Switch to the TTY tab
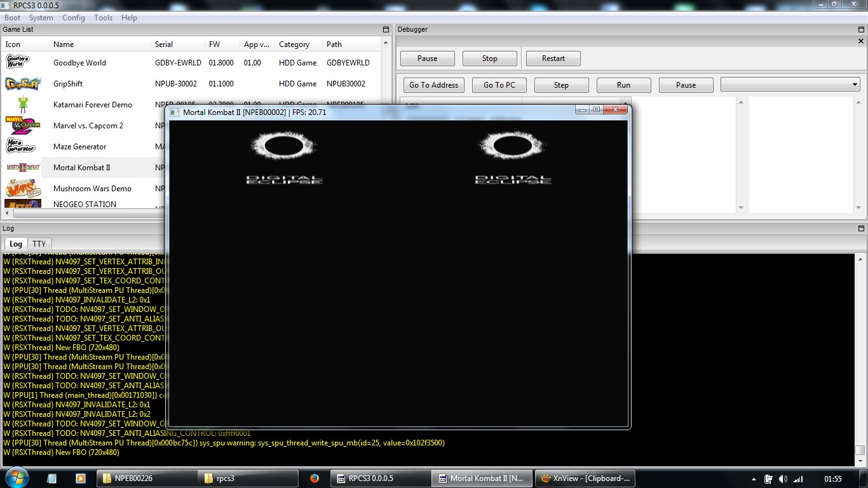Screen dimensions: 868x488 pyautogui.click(x=39, y=244)
